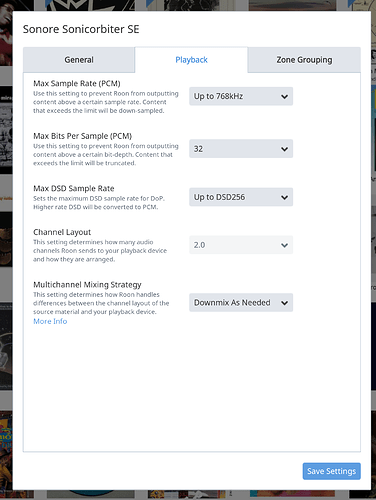Click the Max DSD Sample Rate label
Screen dimensions: 376x500
74,188
